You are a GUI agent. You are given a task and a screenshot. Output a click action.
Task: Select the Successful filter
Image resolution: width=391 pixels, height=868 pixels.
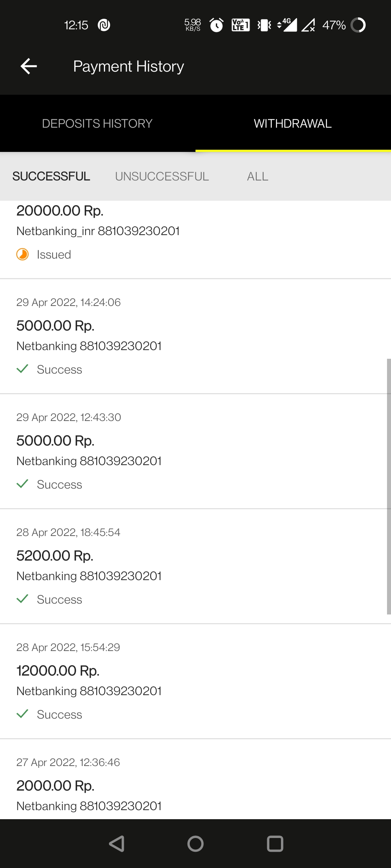(51, 176)
